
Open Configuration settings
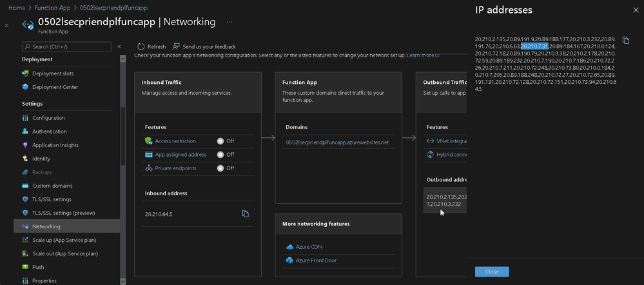pyautogui.click(x=48, y=118)
